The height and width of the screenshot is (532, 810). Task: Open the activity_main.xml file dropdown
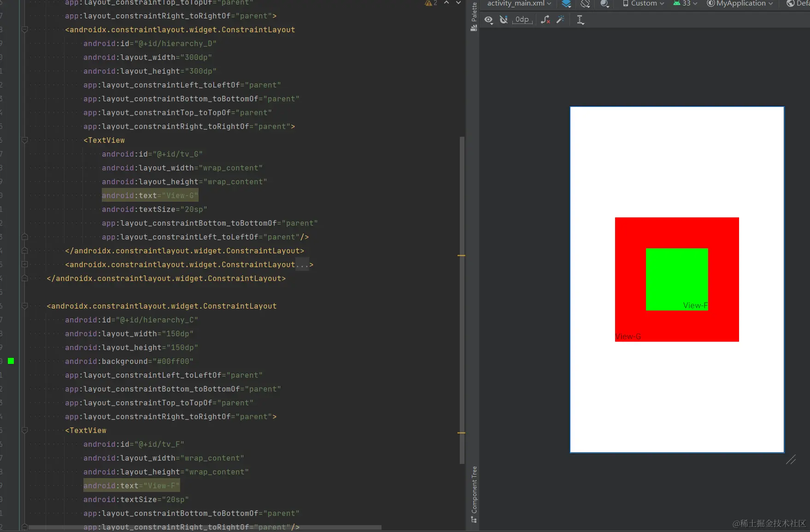[x=519, y=4]
